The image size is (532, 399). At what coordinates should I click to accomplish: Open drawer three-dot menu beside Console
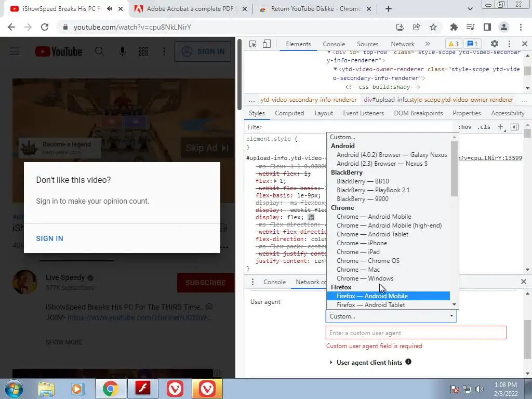pyautogui.click(x=252, y=282)
